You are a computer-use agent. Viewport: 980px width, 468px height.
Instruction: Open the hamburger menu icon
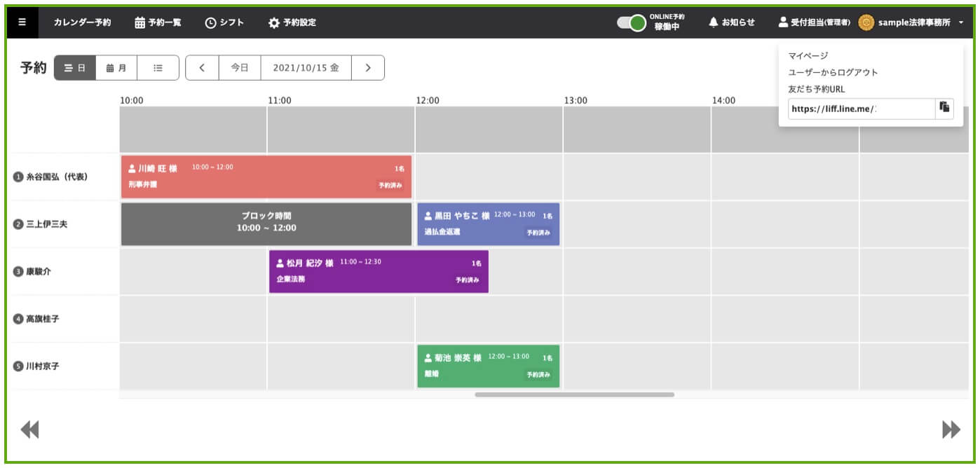(22, 22)
